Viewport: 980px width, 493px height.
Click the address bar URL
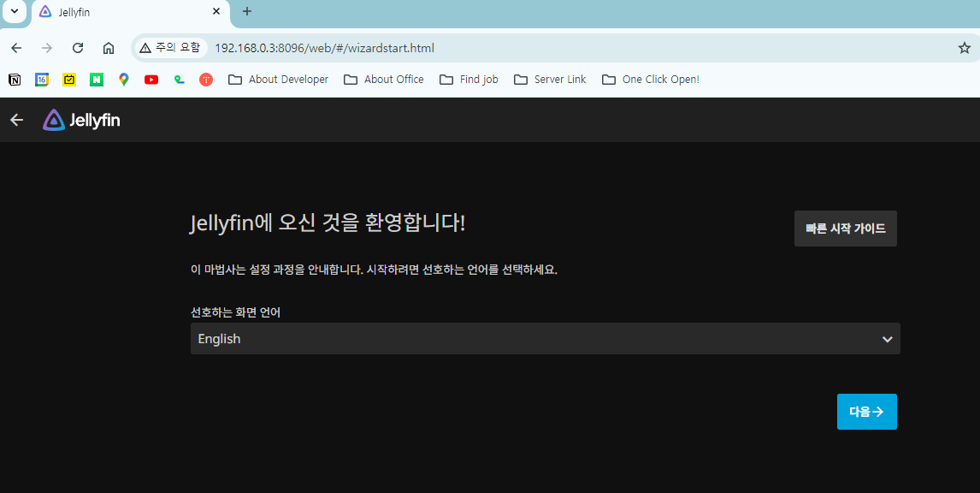(x=324, y=48)
